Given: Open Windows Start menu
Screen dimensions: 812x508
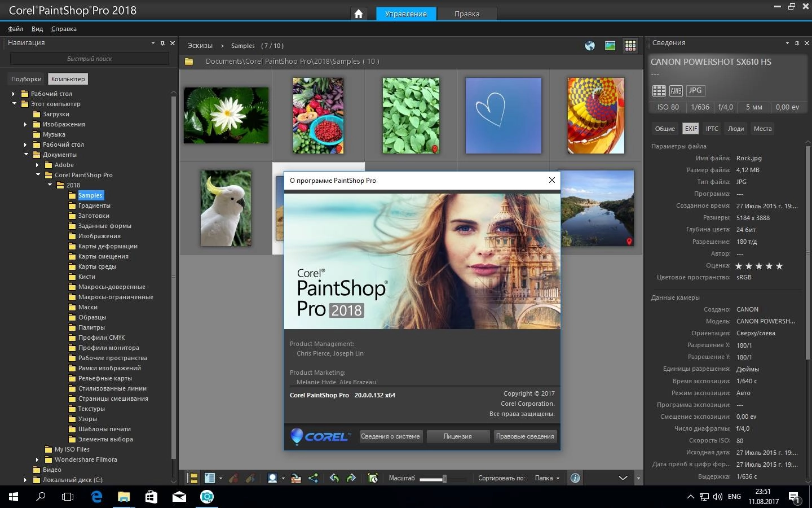Looking at the screenshot, I should 14,497.
